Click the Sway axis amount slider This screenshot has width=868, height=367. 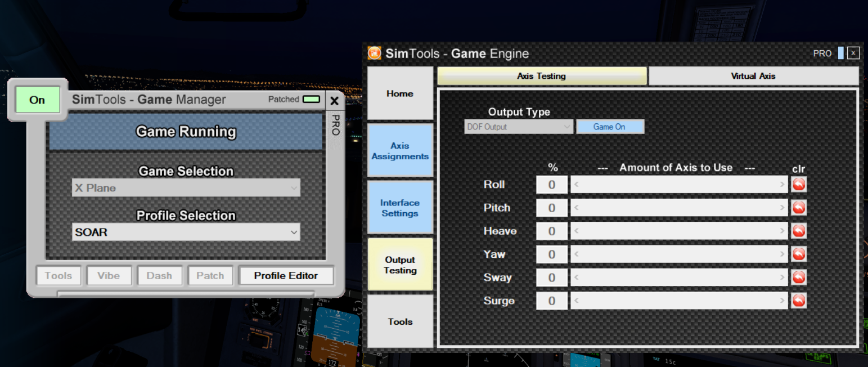tap(679, 278)
